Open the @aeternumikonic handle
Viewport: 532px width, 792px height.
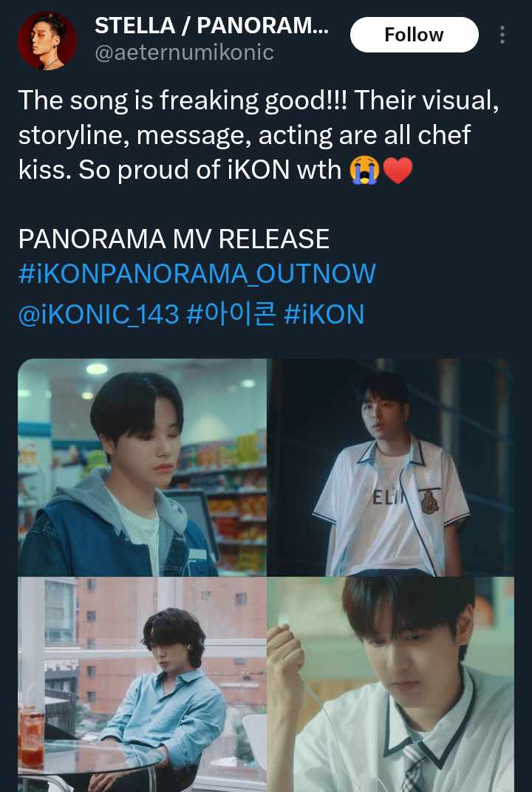tap(185, 52)
